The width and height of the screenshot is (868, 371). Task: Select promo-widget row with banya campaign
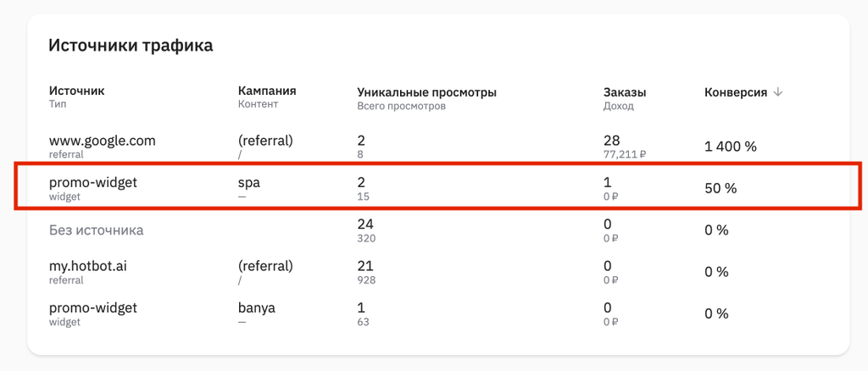click(x=437, y=314)
